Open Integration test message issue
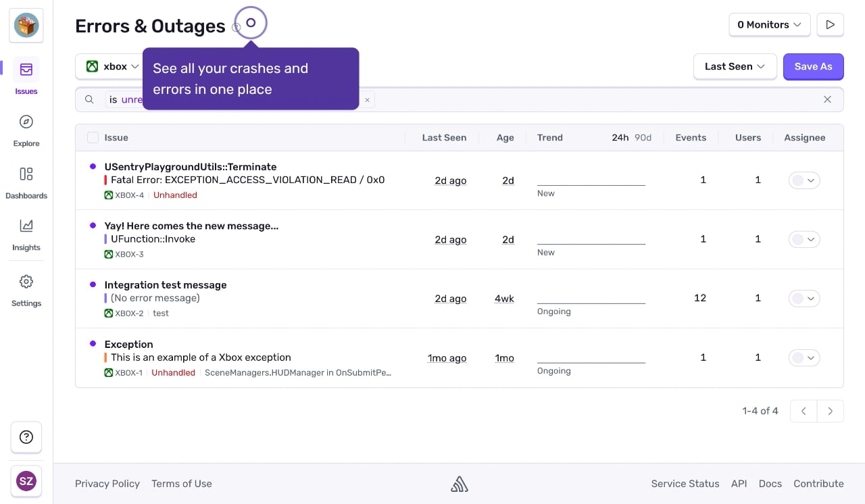 [x=166, y=285]
